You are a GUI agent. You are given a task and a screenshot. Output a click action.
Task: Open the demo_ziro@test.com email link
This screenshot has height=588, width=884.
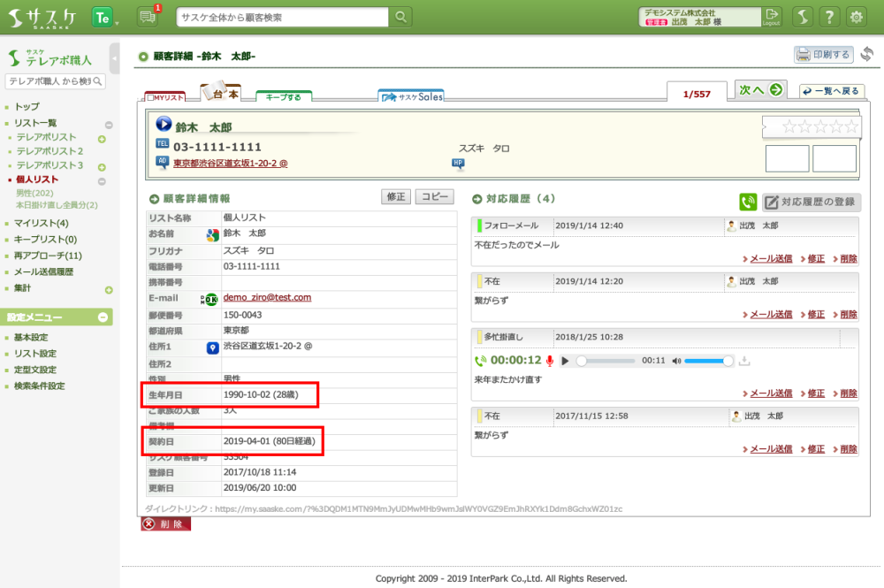tap(267, 298)
